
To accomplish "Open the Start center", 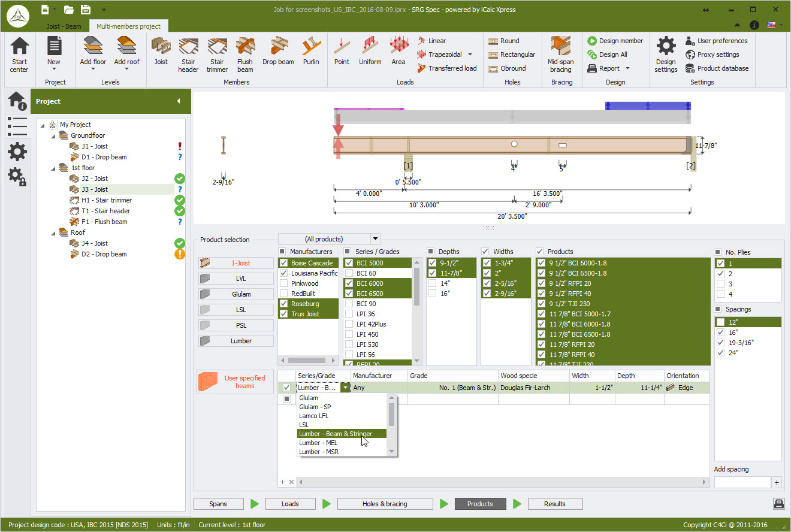I will pos(19,55).
